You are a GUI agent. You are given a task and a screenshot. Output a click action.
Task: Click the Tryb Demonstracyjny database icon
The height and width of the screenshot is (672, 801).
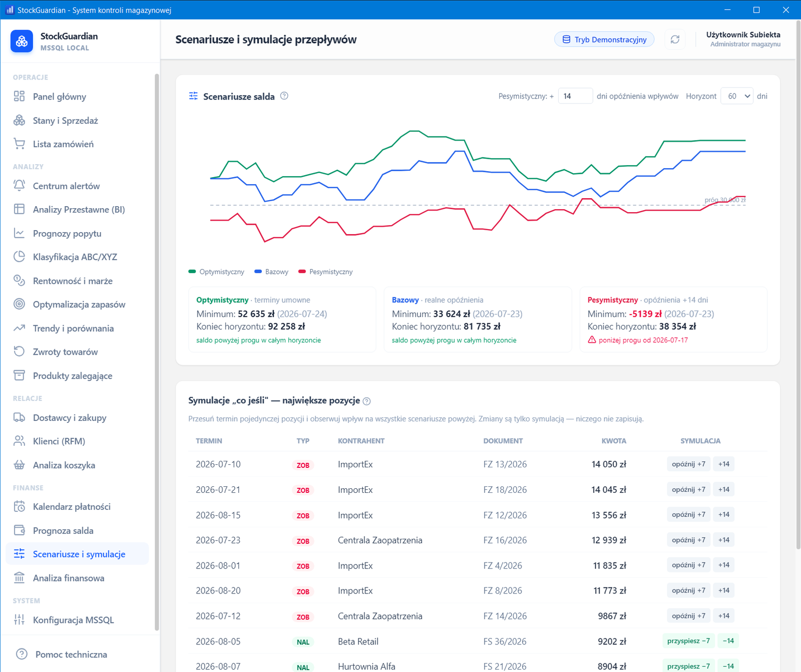pyautogui.click(x=566, y=40)
